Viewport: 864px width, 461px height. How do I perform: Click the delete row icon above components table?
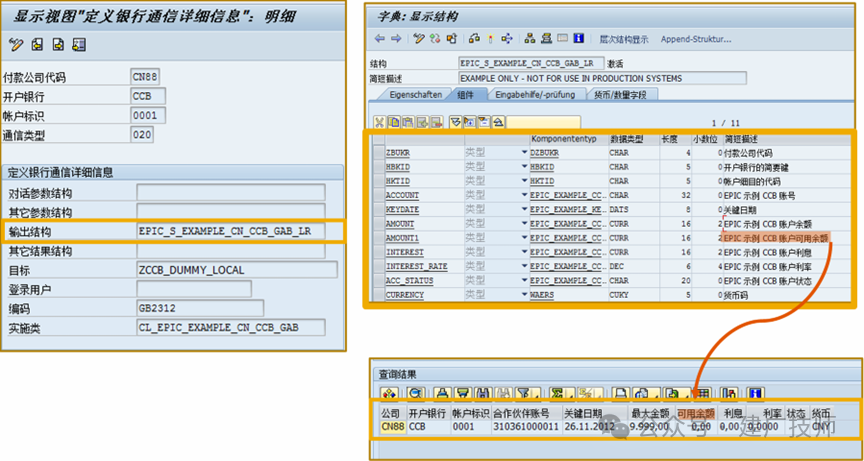tap(437, 122)
